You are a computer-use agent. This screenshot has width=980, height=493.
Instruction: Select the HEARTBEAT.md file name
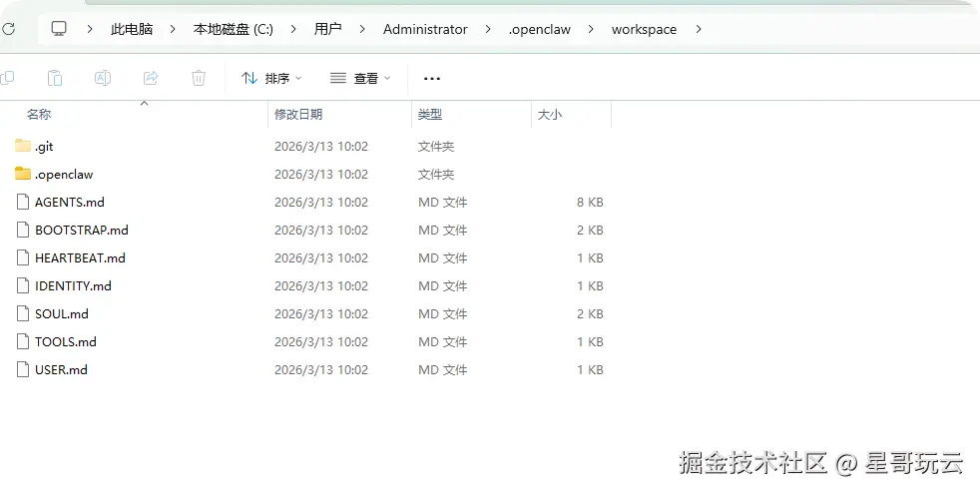[x=80, y=257]
